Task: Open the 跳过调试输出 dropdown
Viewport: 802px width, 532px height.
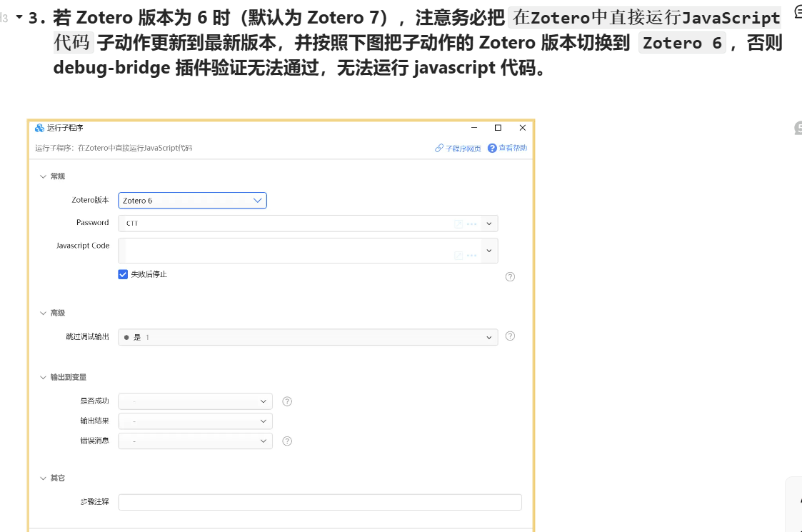Action: pos(308,337)
